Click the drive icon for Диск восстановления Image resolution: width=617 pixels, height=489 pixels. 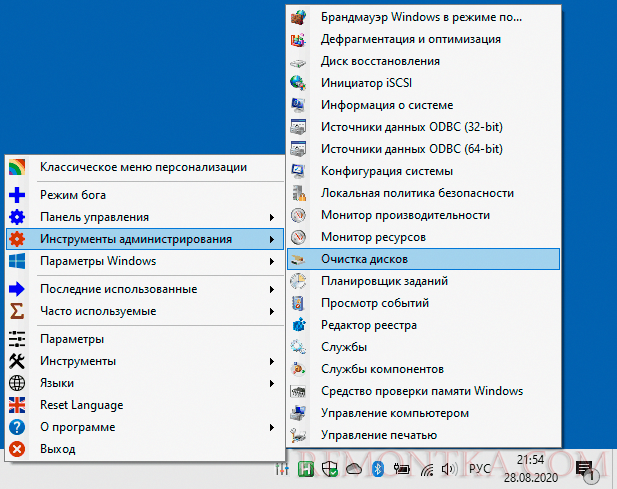coord(298,62)
